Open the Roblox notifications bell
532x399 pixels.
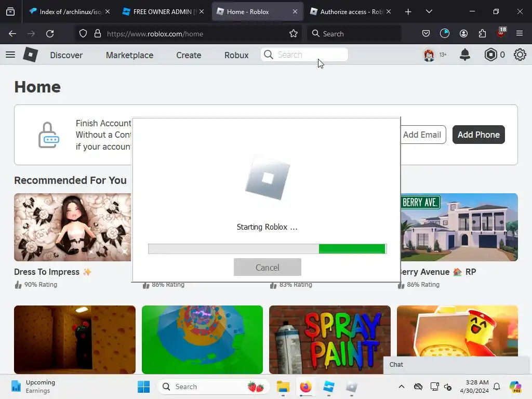[x=465, y=55]
